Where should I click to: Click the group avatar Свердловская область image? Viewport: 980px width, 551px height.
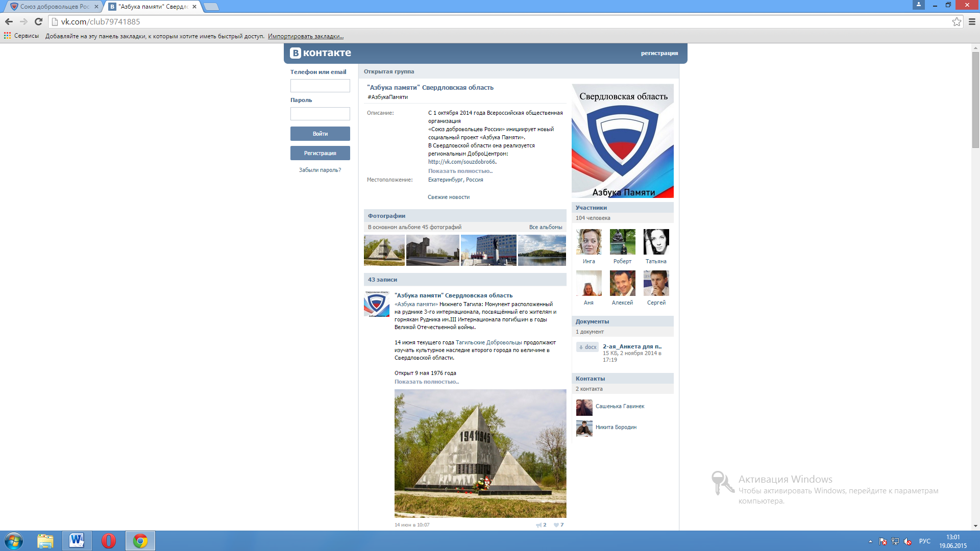623,141
